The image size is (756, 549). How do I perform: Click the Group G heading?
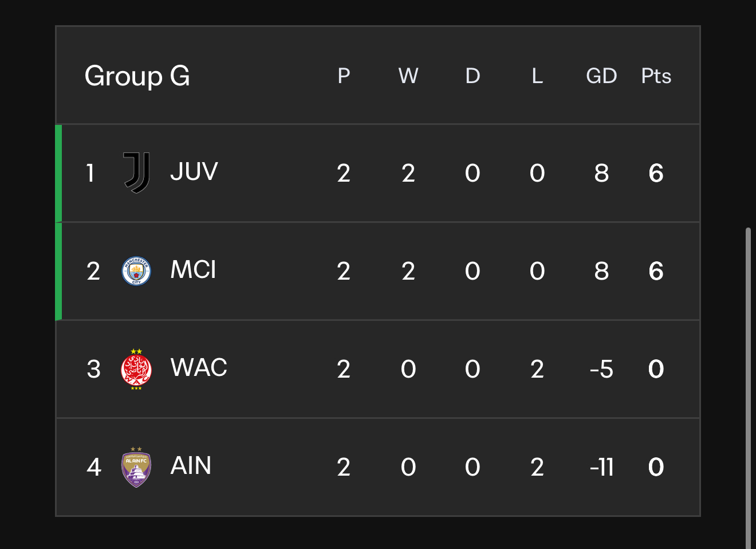(x=137, y=76)
